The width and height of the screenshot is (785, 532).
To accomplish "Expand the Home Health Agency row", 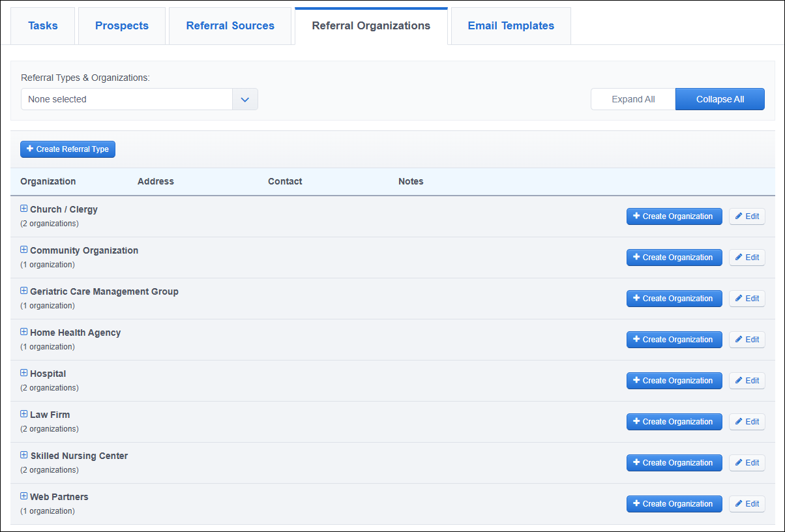I will pyautogui.click(x=24, y=332).
